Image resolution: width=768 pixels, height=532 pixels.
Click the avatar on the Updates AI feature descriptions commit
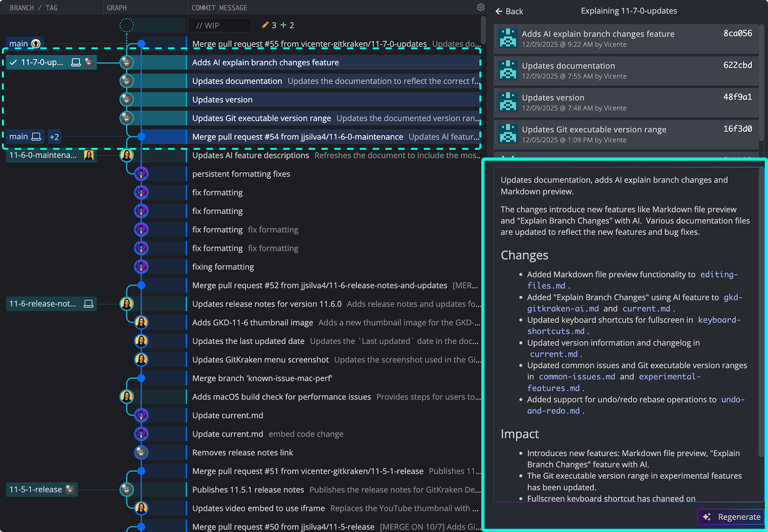[x=127, y=155]
